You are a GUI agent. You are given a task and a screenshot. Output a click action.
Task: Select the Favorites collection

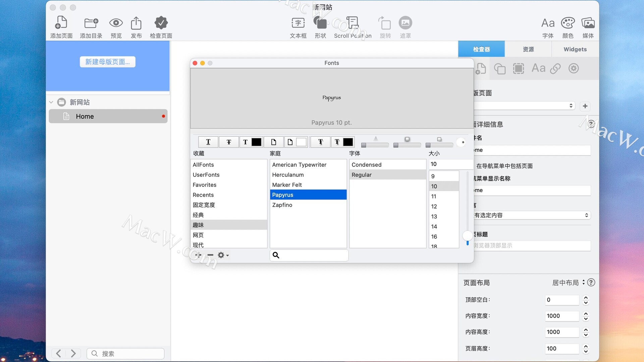[x=229, y=185]
